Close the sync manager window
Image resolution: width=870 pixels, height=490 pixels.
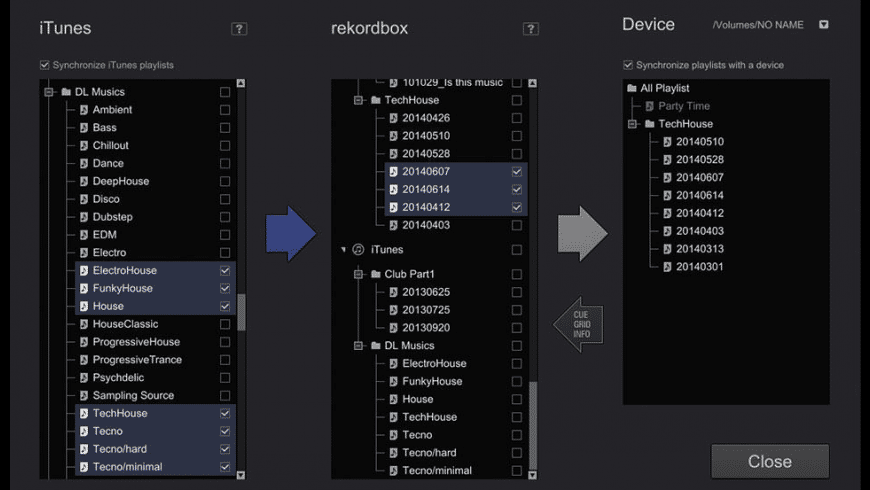770,461
